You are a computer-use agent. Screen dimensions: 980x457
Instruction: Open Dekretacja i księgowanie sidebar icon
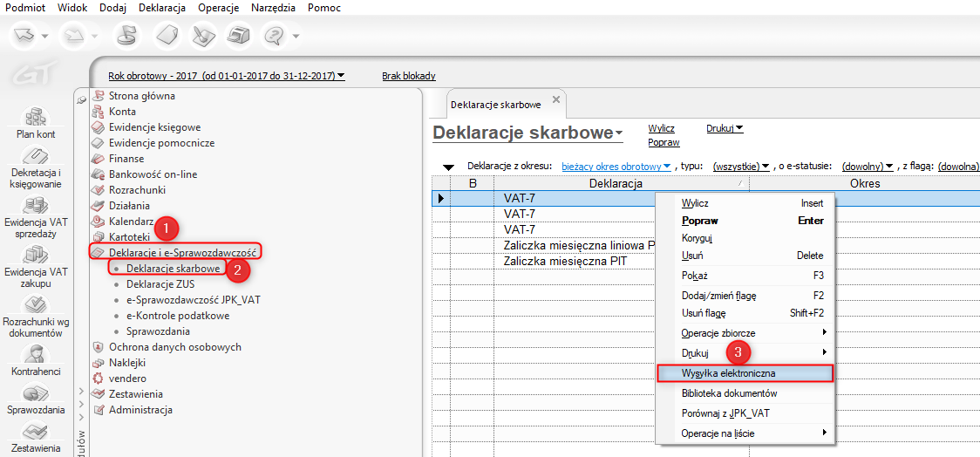(37, 167)
